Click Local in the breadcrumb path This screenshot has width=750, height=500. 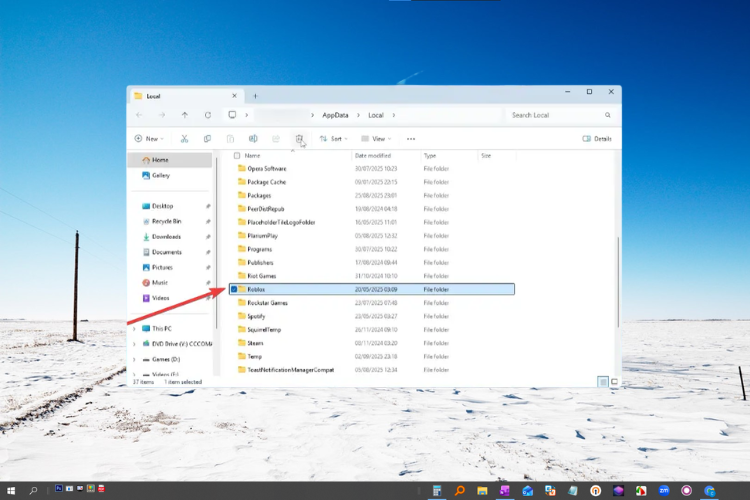click(376, 115)
